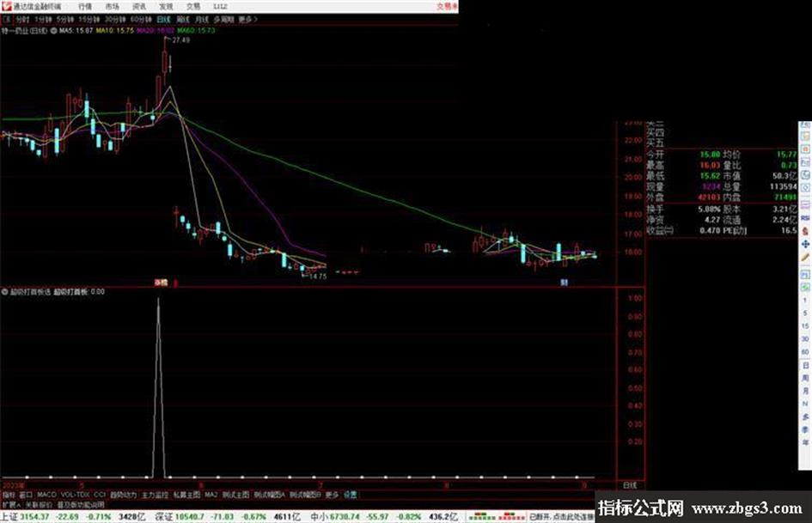Click the round icon before MA5

pyautogui.click(x=53, y=31)
